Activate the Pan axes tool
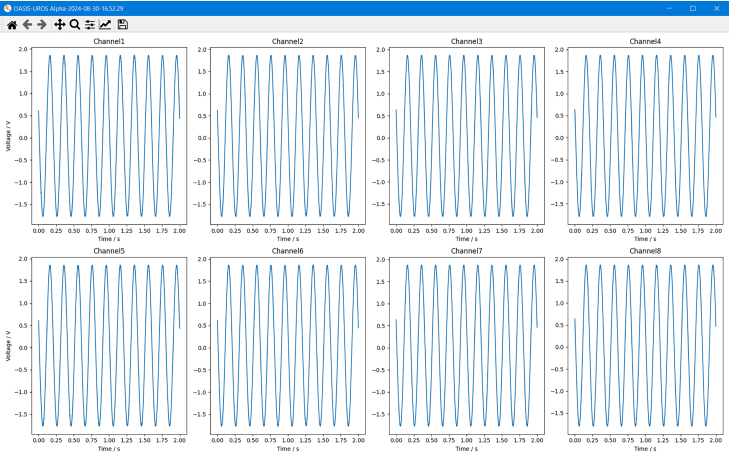The image size is (729, 459). click(x=60, y=25)
